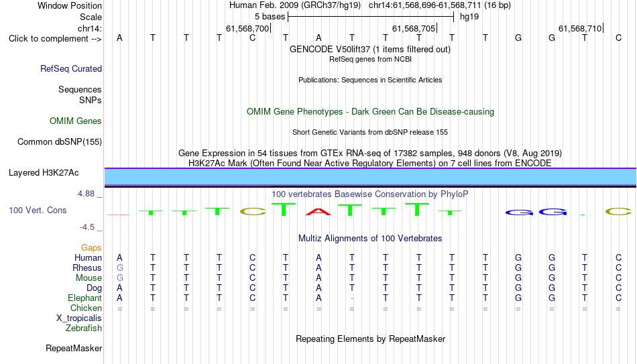Click the RepeatMasker track label
637x364 pixels.
[74, 348]
